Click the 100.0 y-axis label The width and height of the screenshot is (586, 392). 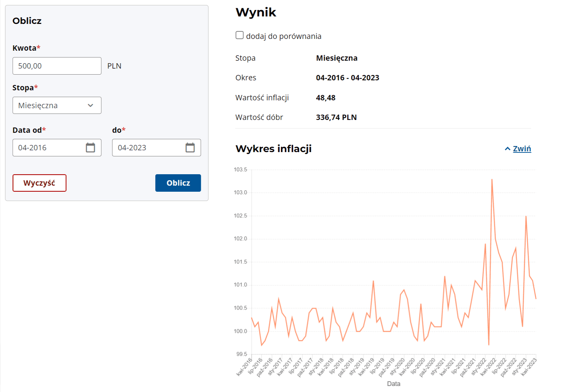240,331
